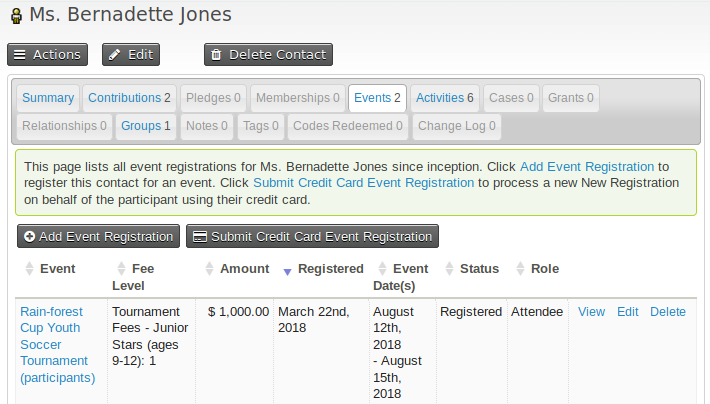Sort by the Fee Level column
The image size is (710, 404).
tap(145, 269)
